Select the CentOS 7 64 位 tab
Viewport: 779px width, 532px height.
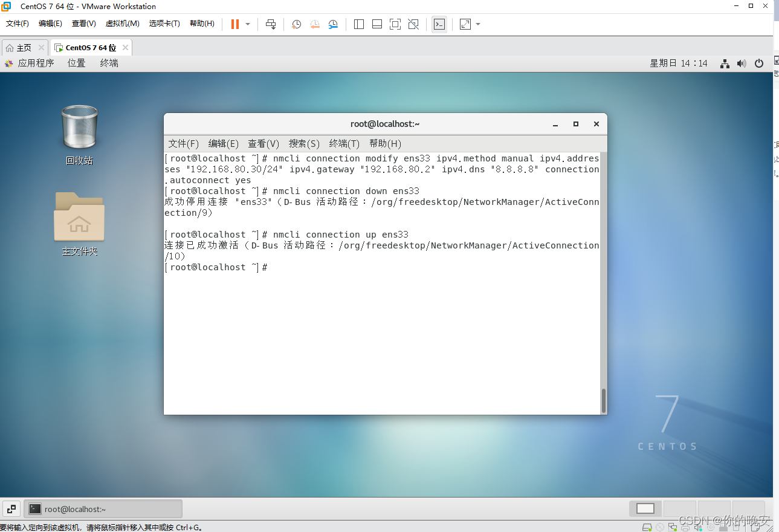[91, 48]
